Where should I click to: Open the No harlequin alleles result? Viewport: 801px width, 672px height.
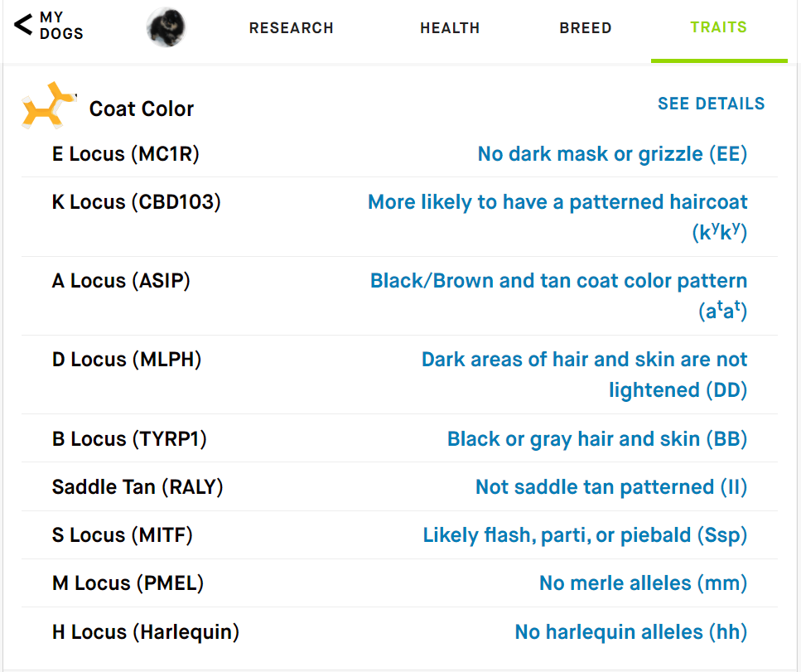(631, 632)
